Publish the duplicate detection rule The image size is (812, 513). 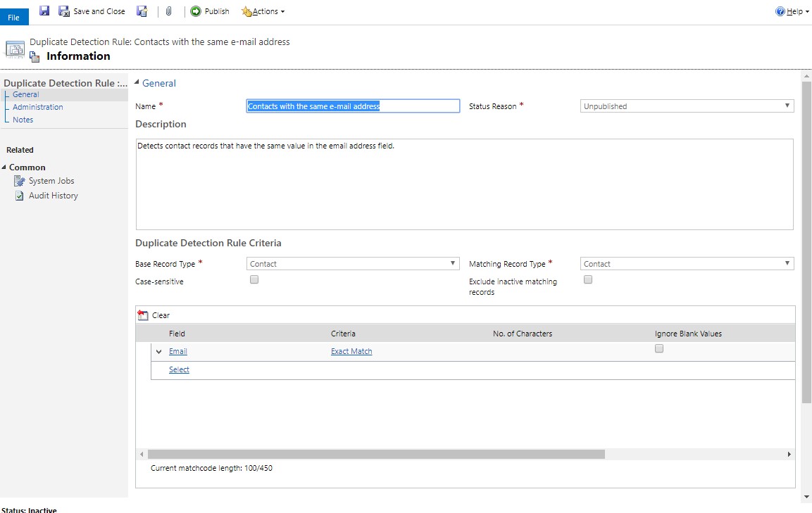coord(210,11)
